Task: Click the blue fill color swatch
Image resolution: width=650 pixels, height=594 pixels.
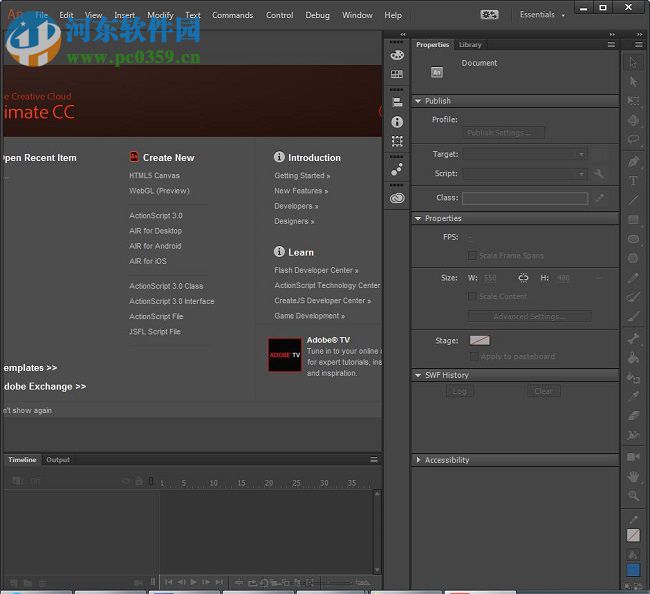Action: coord(633,570)
